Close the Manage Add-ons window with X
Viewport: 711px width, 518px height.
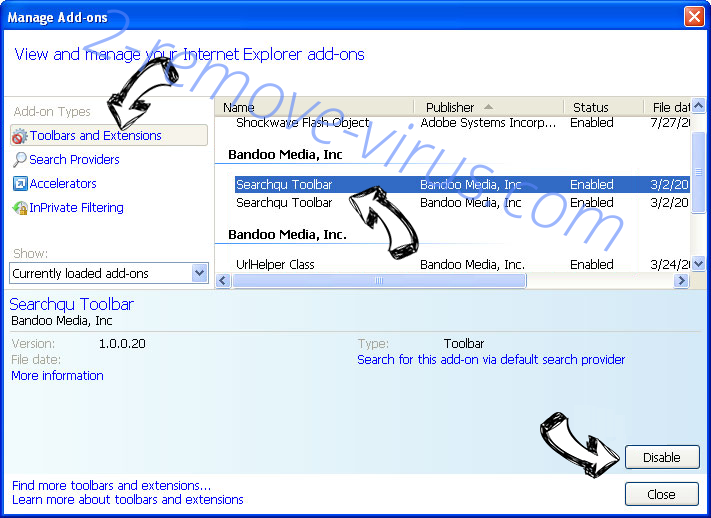[694, 17]
